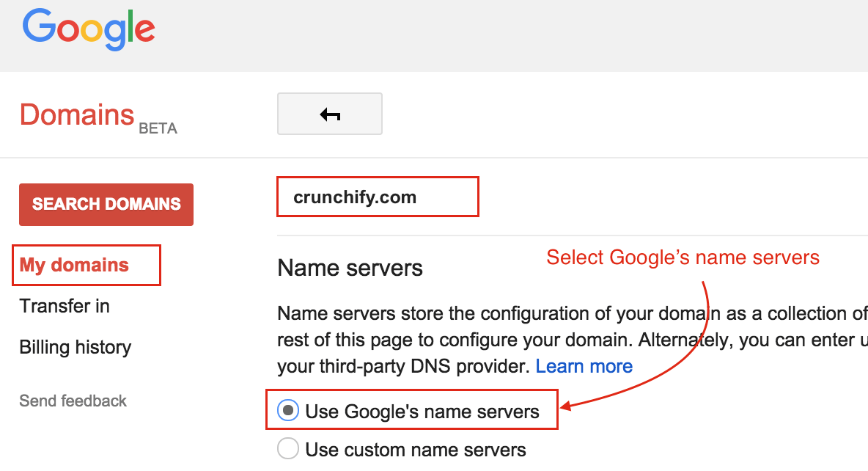Select Use custom name servers radio
868x471 pixels.
pos(288,448)
